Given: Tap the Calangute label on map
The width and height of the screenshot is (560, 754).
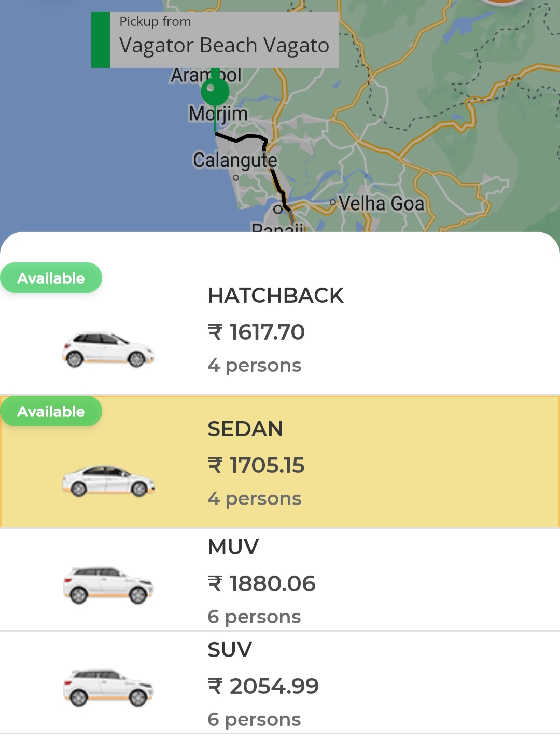Looking at the screenshot, I should [x=235, y=160].
